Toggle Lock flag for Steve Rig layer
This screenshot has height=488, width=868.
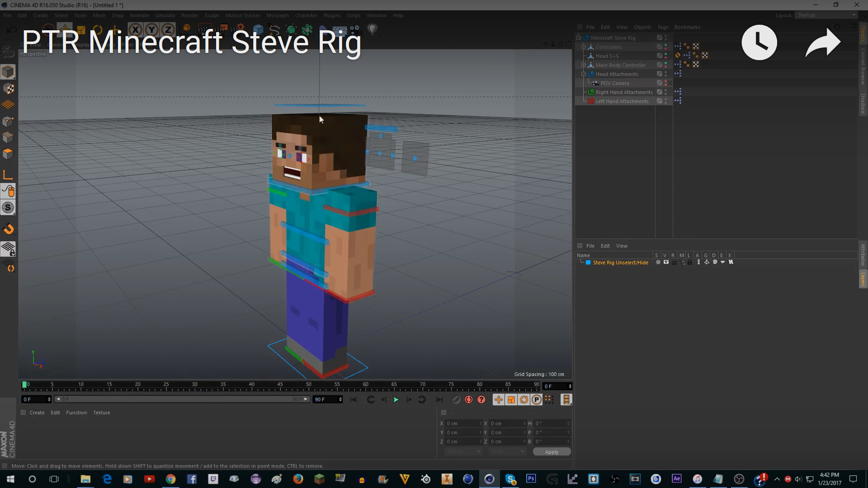click(x=690, y=262)
